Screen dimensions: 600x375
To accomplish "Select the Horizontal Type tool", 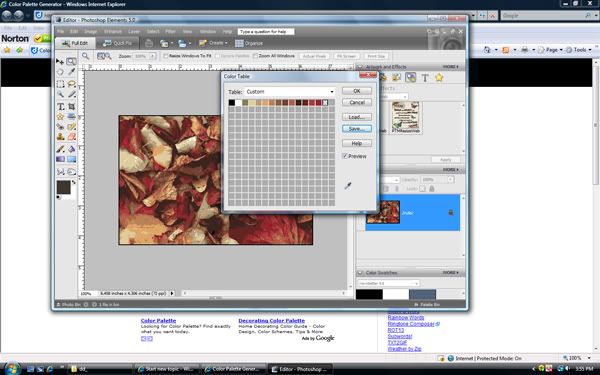I will [x=60, y=107].
